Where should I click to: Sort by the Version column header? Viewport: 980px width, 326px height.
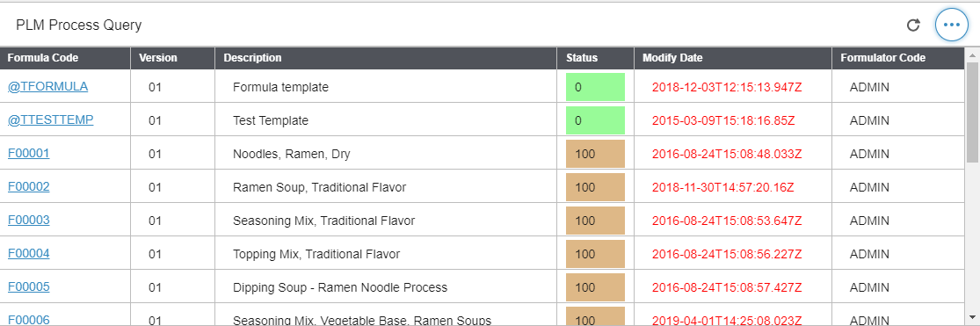(x=172, y=58)
